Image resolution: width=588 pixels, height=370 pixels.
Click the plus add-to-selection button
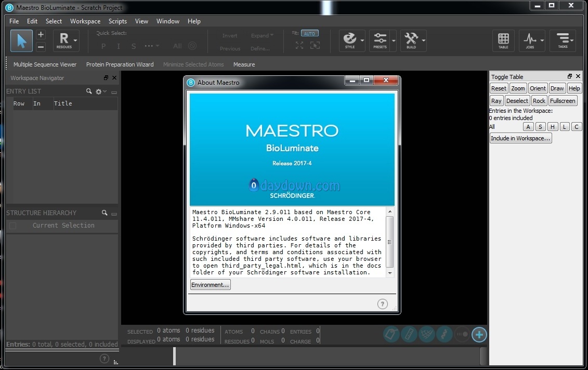click(x=41, y=35)
